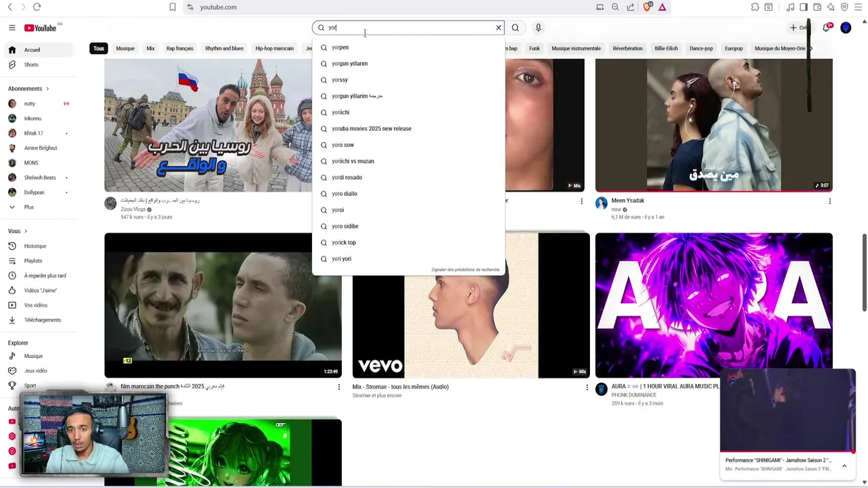Bookmark this page
The width and height of the screenshot is (868, 488).
tap(172, 7)
